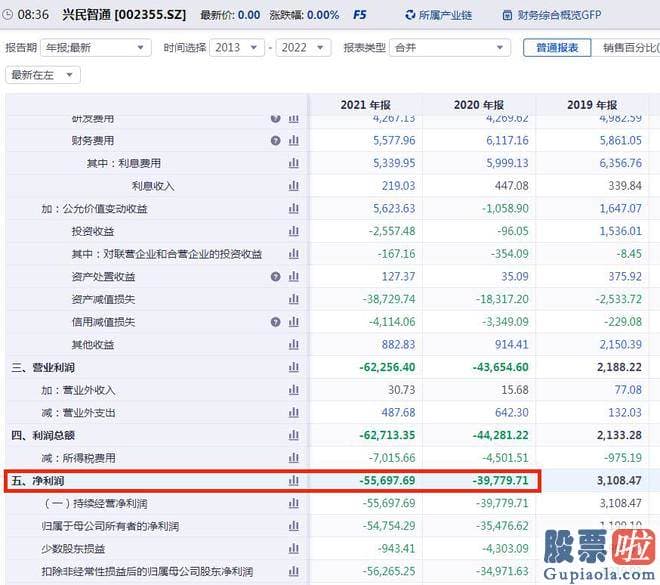Click help icon next to 财务费用
Viewport: 660px width, 585px height.
[x=276, y=141]
